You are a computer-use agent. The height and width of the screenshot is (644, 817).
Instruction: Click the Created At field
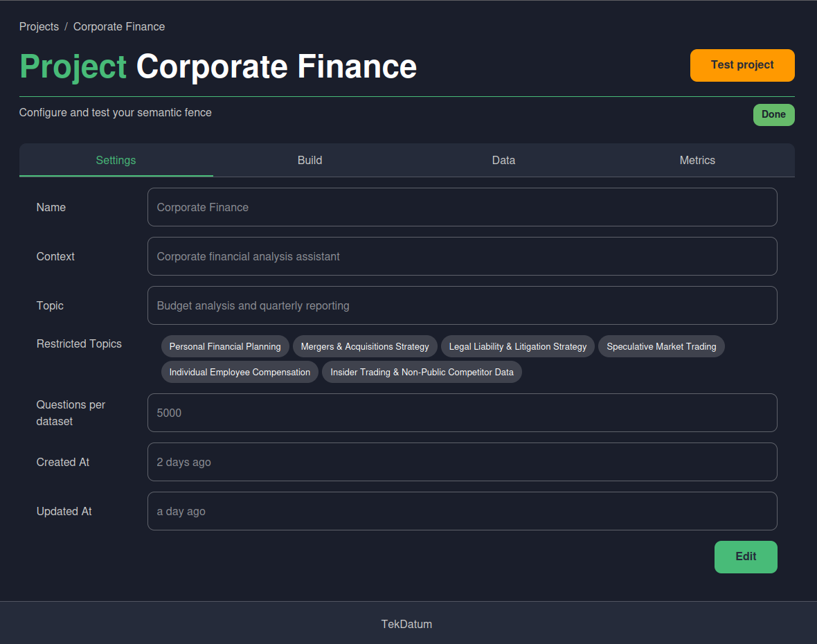point(462,461)
